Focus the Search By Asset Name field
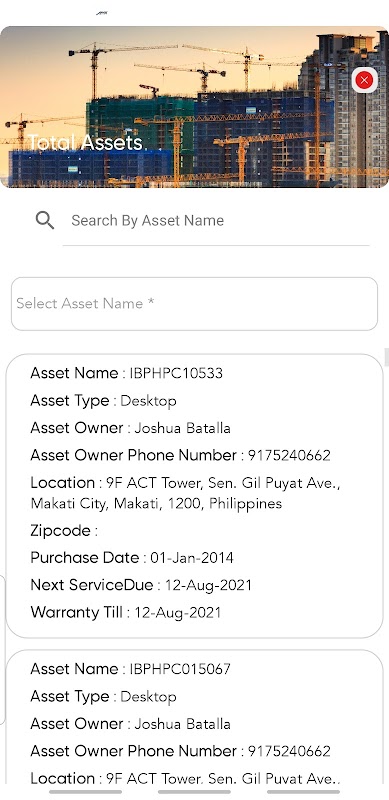The width and height of the screenshot is (389, 800). tap(215, 221)
